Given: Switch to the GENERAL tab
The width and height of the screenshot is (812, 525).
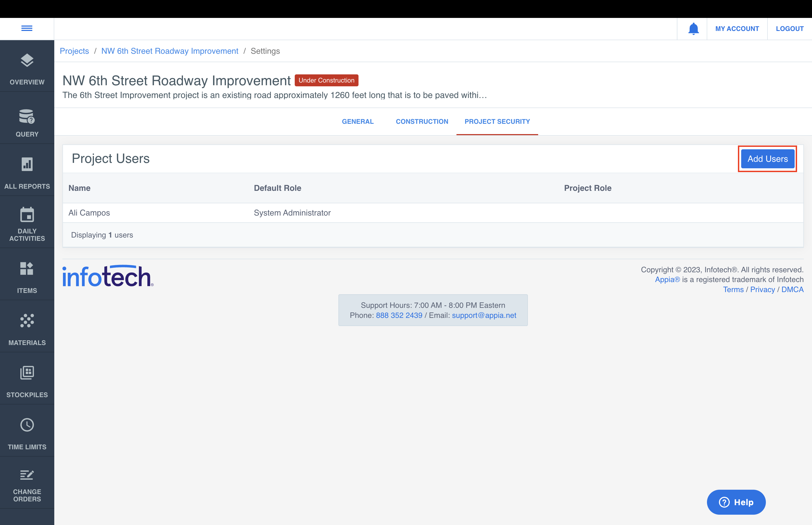Looking at the screenshot, I should click(358, 121).
